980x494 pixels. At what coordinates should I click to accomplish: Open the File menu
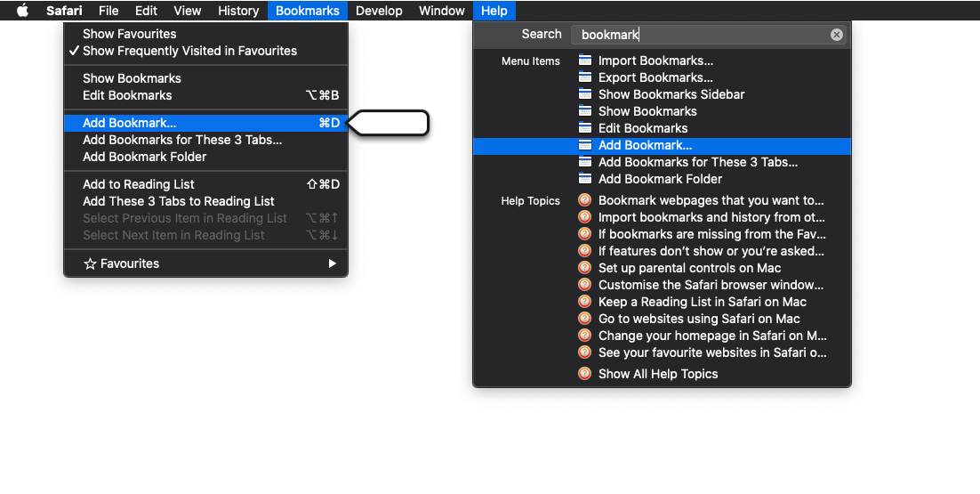click(108, 11)
